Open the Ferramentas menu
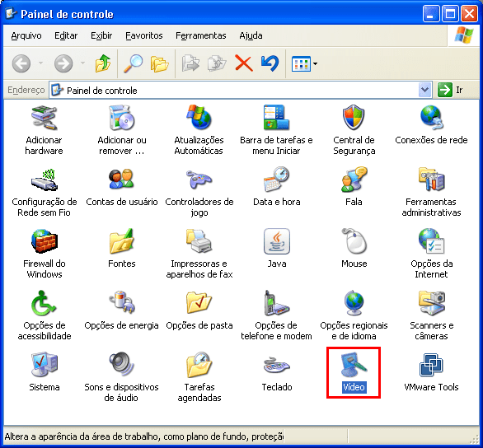This screenshot has width=483, height=448. (201, 35)
